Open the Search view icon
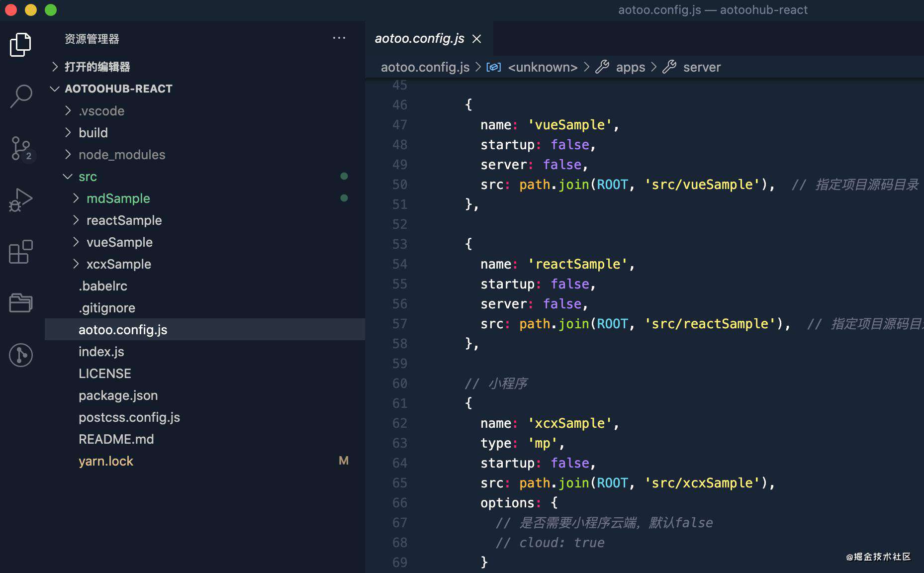The height and width of the screenshot is (573, 924). tap(21, 96)
